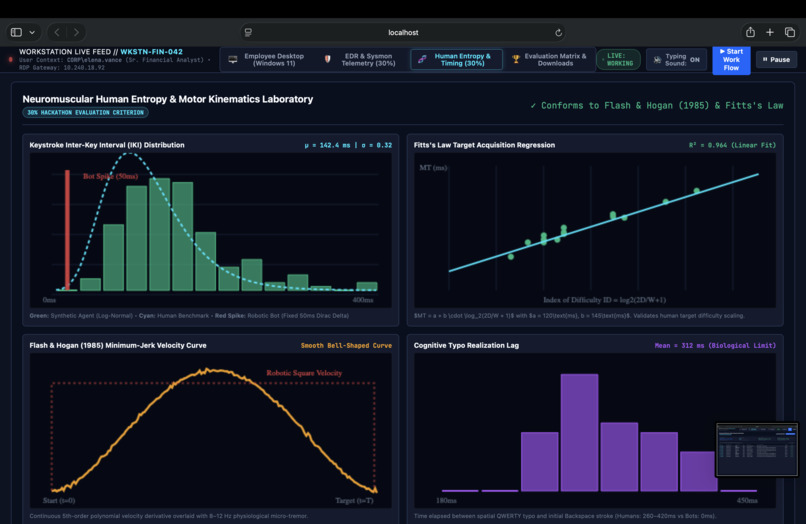Open the Safari share icon
Viewport: 806px width, 524px height.
pos(750,32)
